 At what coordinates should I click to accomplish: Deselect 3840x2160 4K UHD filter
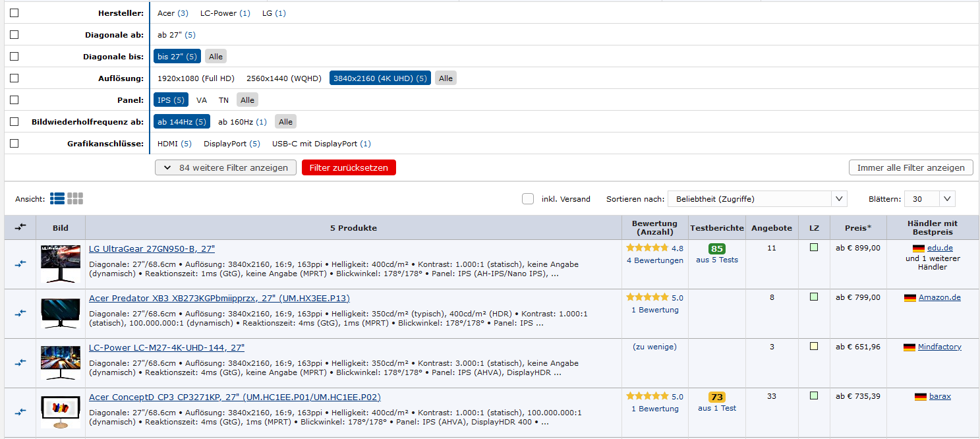(x=380, y=78)
